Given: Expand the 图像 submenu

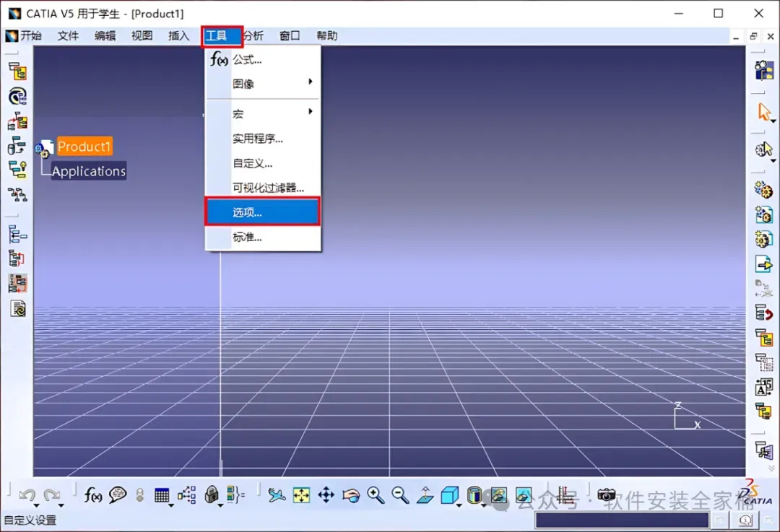Looking at the screenshot, I should 262,84.
